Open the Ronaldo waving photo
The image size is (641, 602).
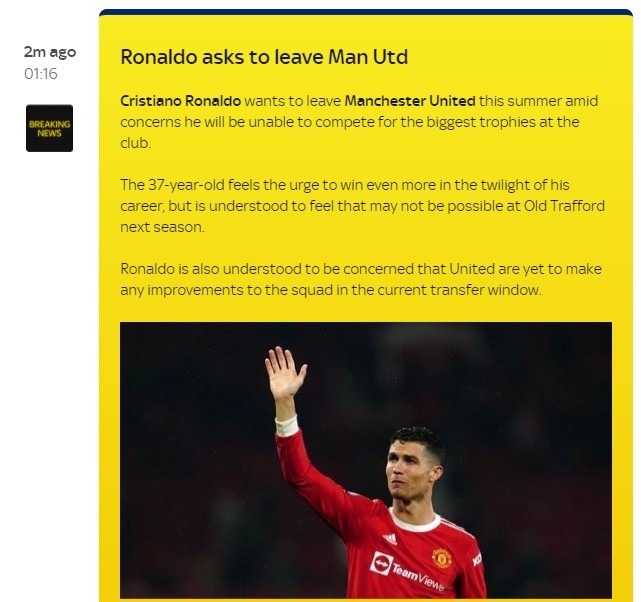(366, 460)
